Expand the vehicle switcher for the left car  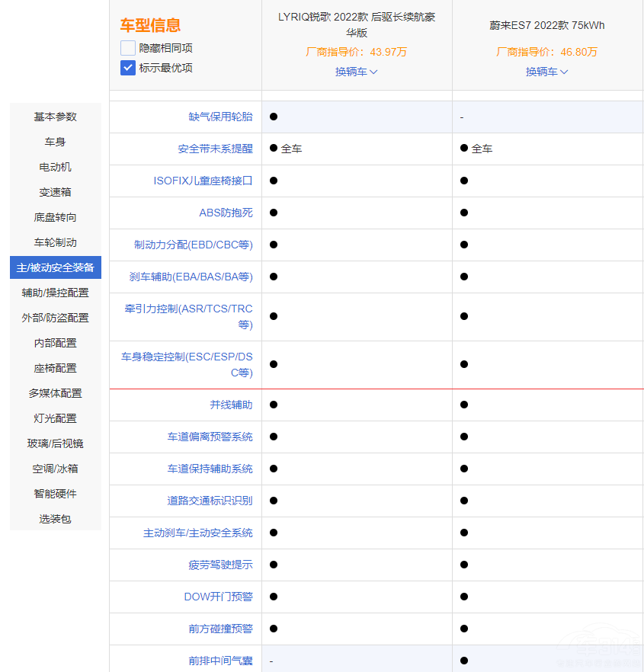pyautogui.click(x=355, y=72)
